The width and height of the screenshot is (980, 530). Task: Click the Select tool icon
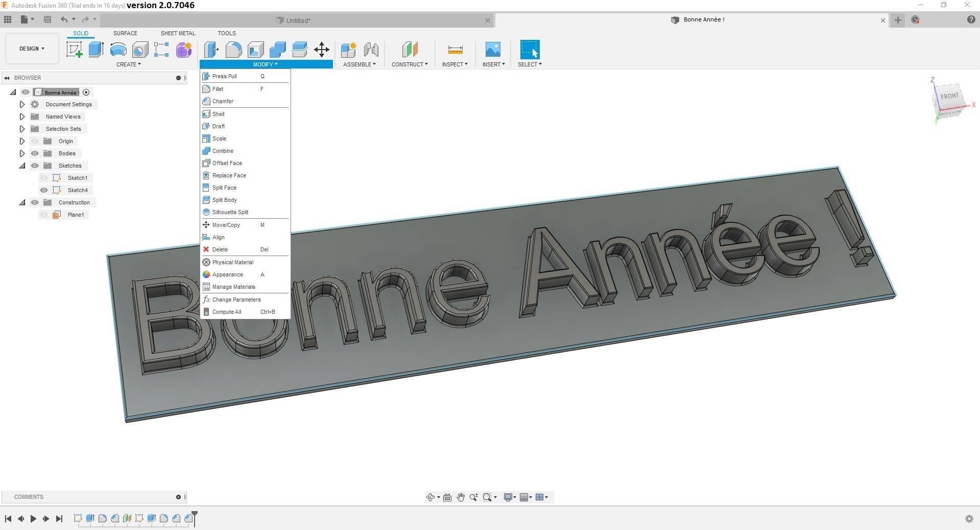coord(530,50)
